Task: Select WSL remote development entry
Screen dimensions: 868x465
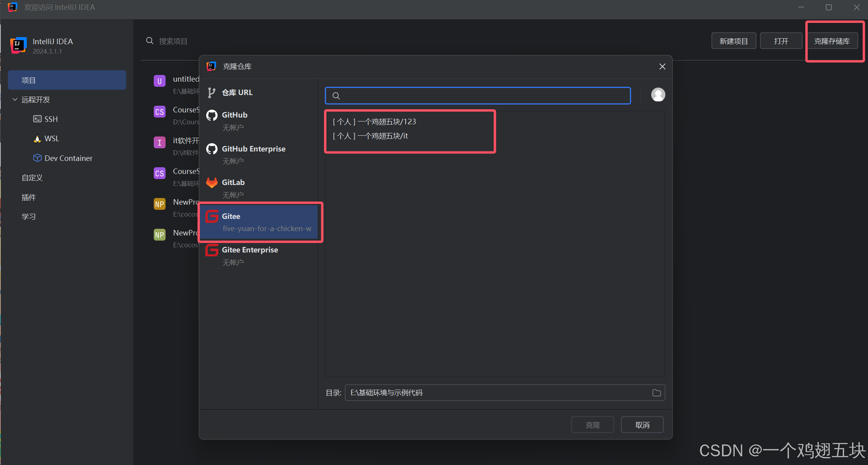Action: click(x=51, y=139)
